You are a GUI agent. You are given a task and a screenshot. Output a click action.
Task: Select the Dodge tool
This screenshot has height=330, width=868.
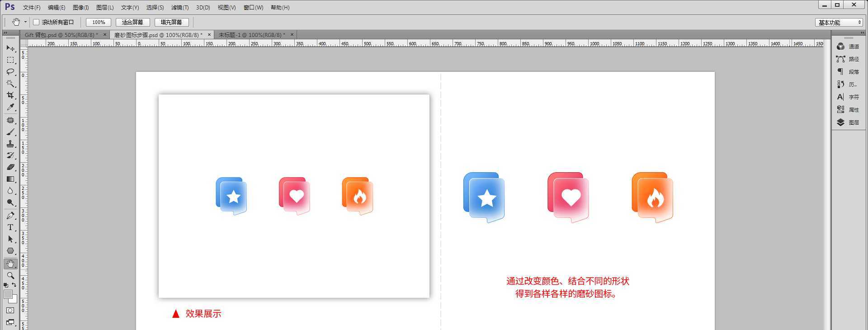(x=10, y=203)
